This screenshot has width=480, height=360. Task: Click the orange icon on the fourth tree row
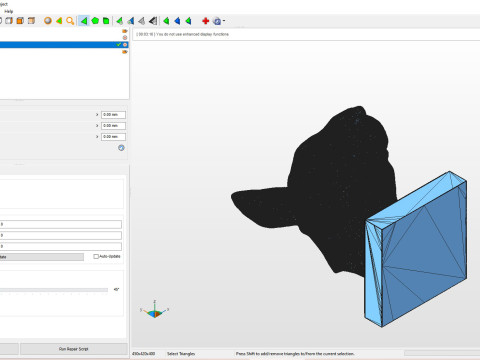point(125,52)
